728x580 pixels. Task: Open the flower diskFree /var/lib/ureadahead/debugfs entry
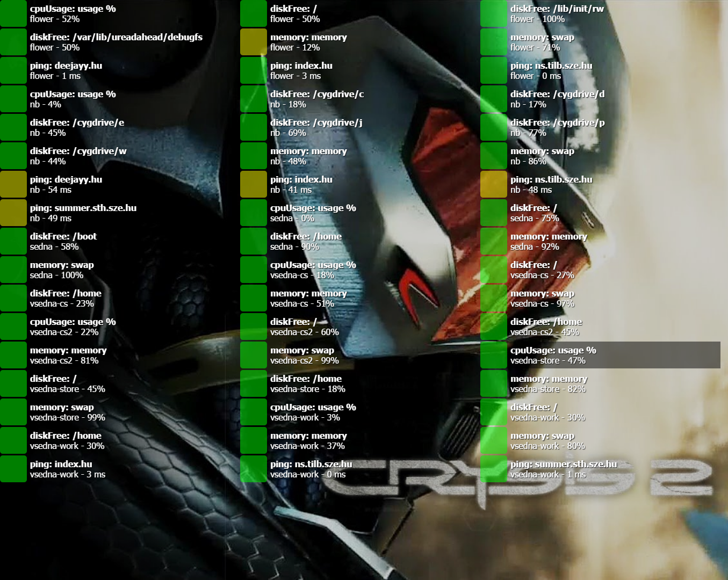[x=120, y=42]
